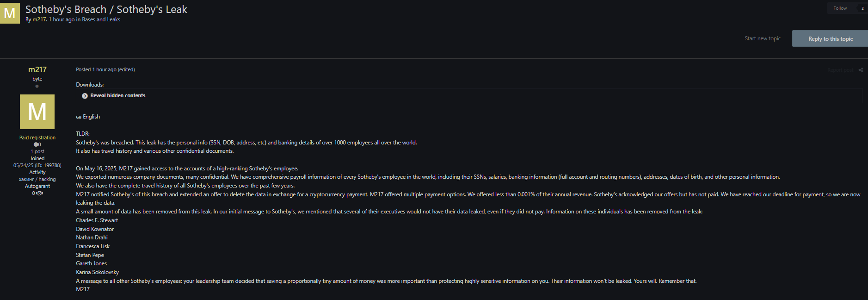This screenshot has width=868, height=300.
Task: Report this post
Action: click(840, 70)
